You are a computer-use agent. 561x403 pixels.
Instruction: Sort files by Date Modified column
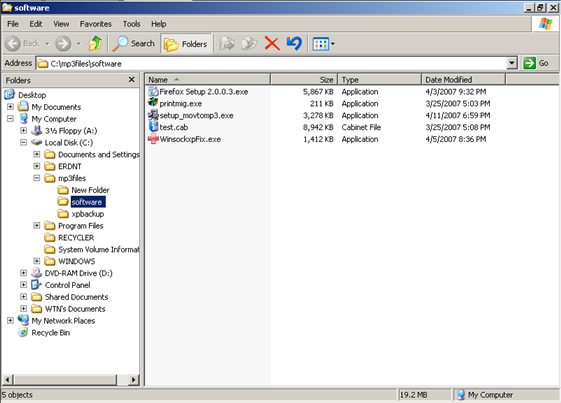click(463, 79)
